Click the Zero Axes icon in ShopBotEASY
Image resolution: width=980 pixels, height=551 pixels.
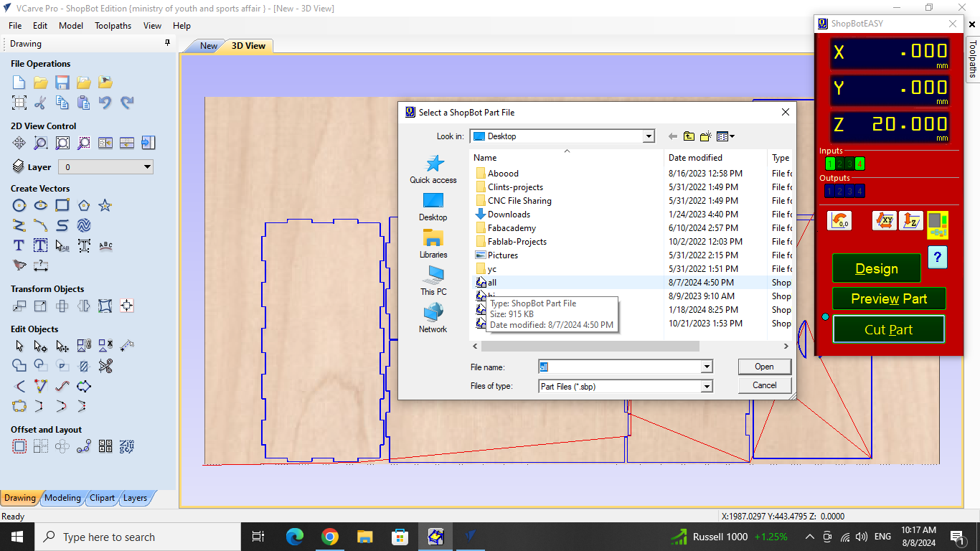839,221
